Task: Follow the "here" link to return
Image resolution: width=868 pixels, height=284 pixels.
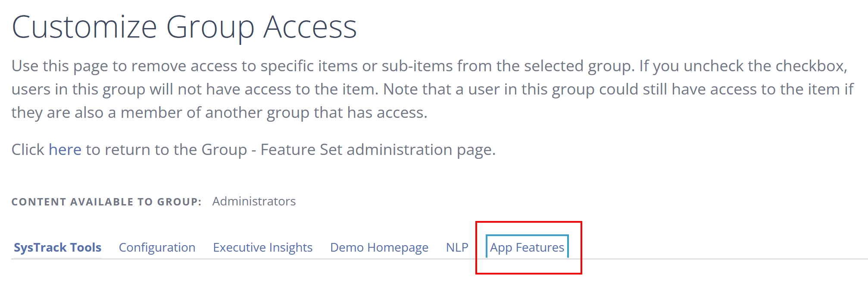Action: tap(65, 149)
